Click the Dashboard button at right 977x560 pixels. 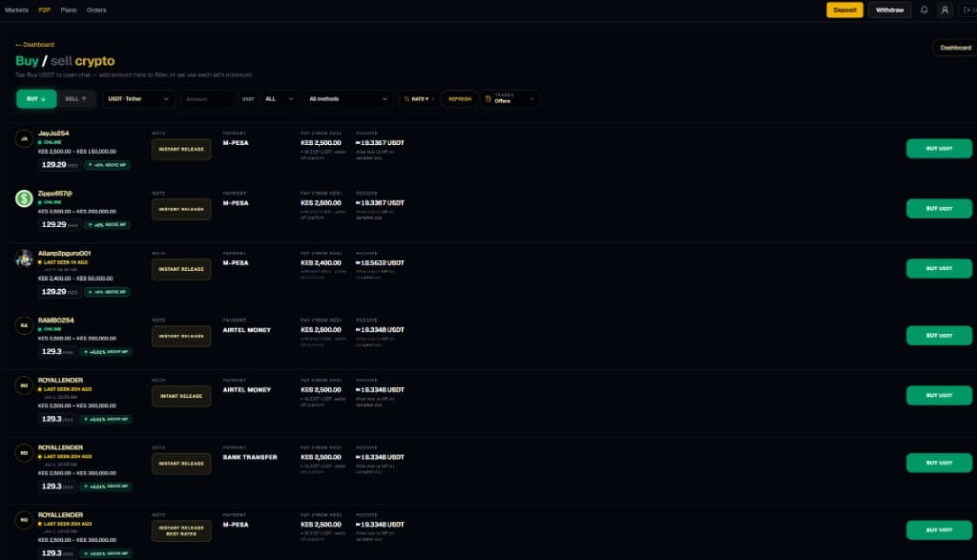[955, 48]
